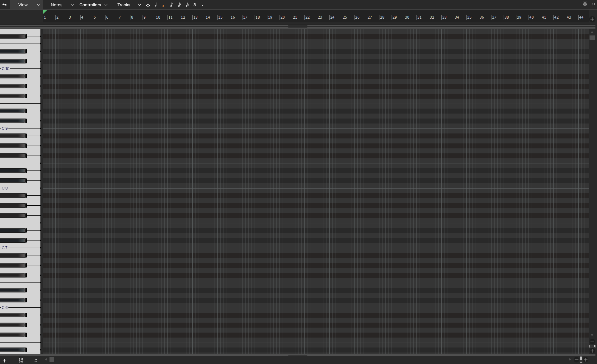This screenshot has width=597, height=364.
Task: Open the Controllers menu
Action: pyautogui.click(x=90, y=5)
